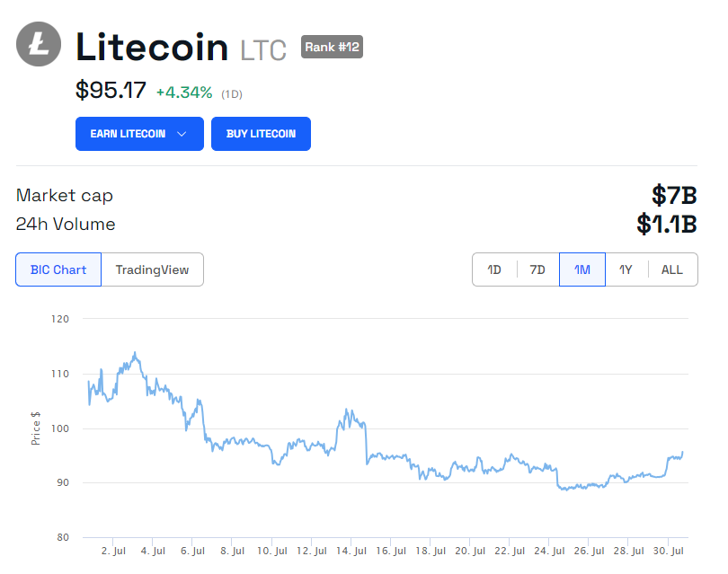Switch to the TradingView tab

click(x=152, y=269)
